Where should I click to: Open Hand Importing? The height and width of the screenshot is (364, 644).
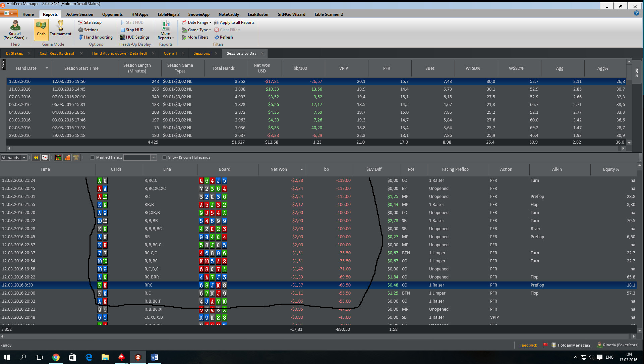(96, 37)
